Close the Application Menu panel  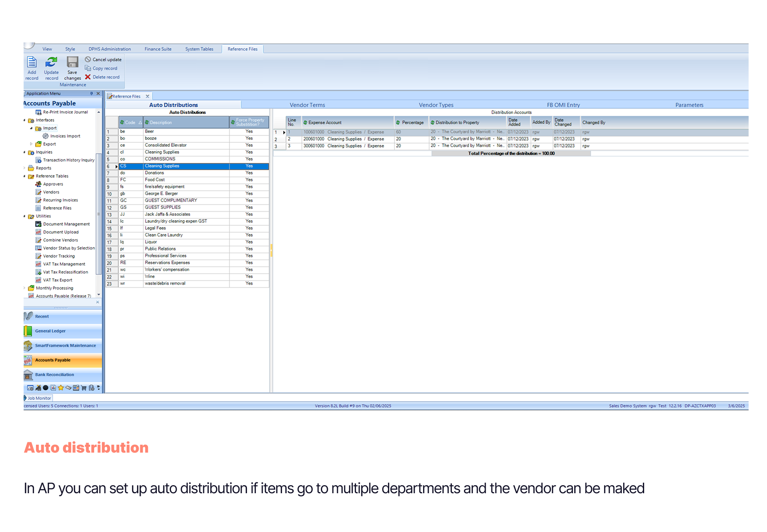pos(98,93)
